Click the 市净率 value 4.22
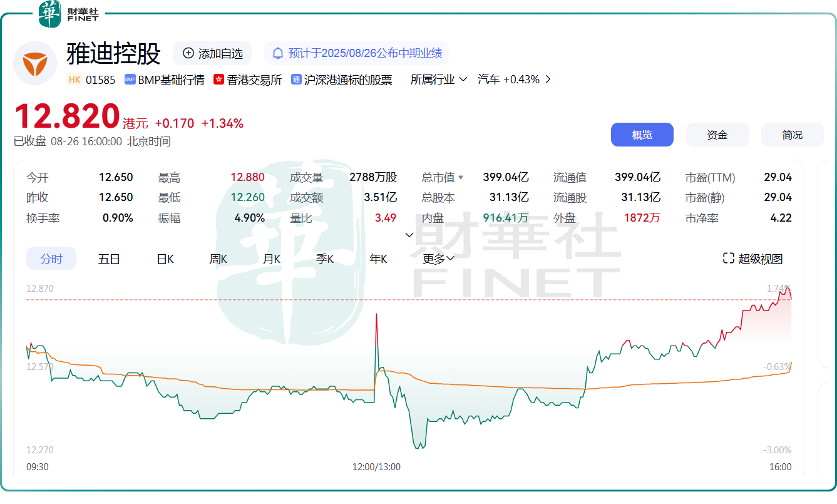This screenshot has width=837, height=504. point(781,218)
